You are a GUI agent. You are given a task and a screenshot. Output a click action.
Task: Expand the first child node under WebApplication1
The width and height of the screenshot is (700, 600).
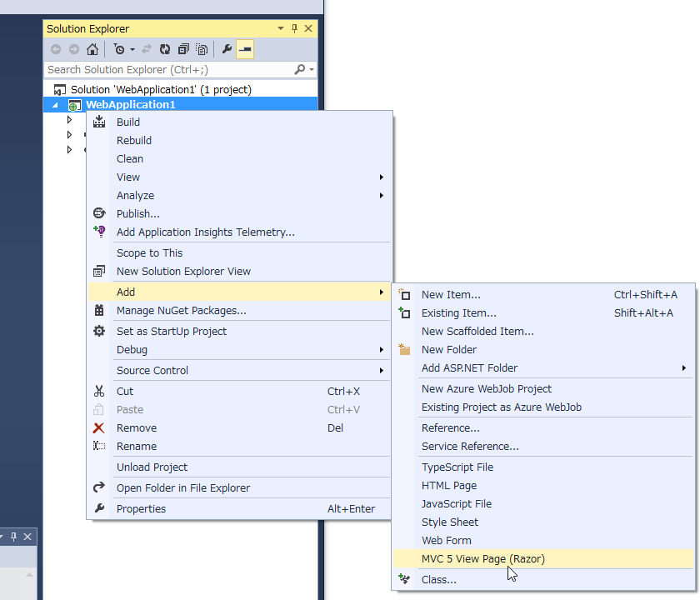69,120
